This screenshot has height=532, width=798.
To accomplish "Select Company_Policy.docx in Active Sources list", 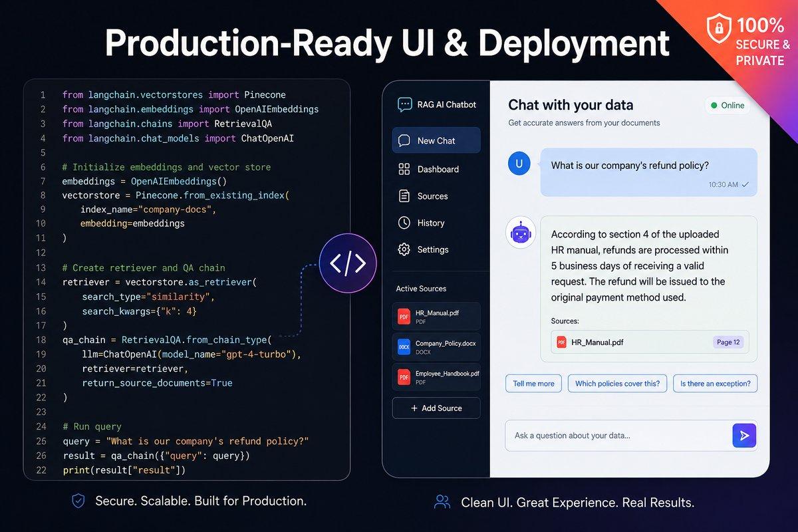I will [x=436, y=347].
